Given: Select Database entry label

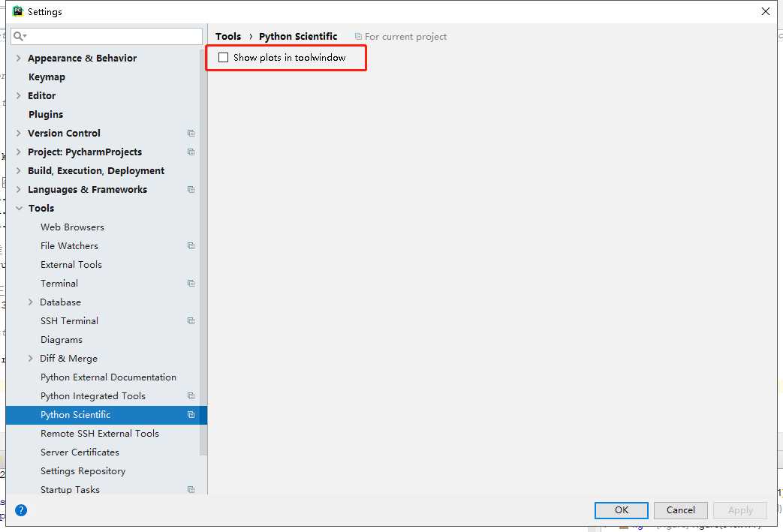Looking at the screenshot, I should tap(60, 302).
